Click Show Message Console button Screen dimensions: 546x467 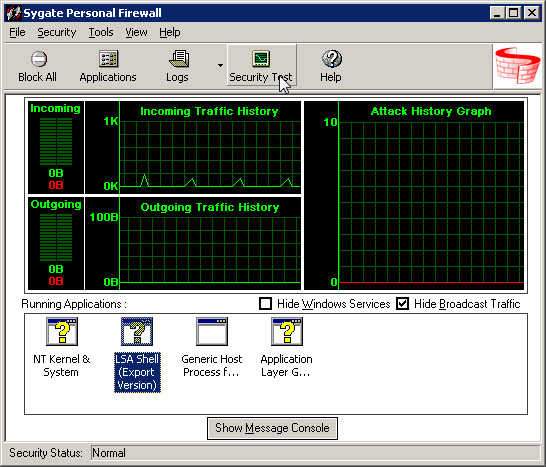[272, 428]
